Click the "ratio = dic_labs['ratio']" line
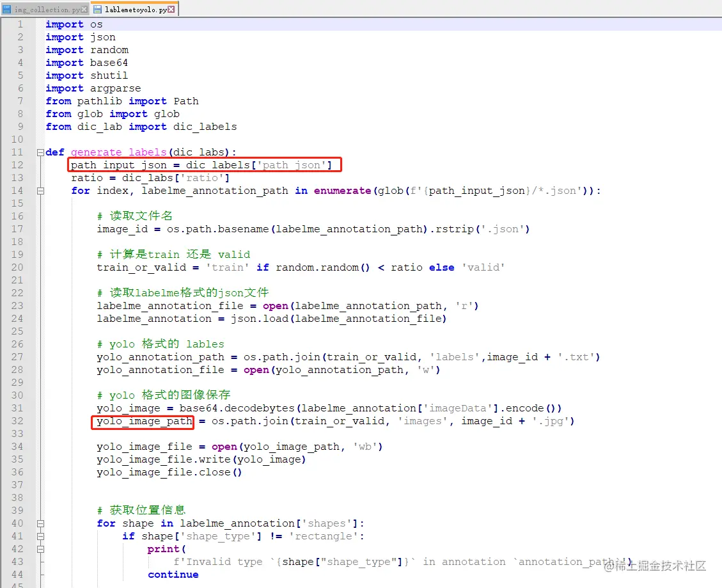The width and height of the screenshot is (722, 588). pos(150,178)
